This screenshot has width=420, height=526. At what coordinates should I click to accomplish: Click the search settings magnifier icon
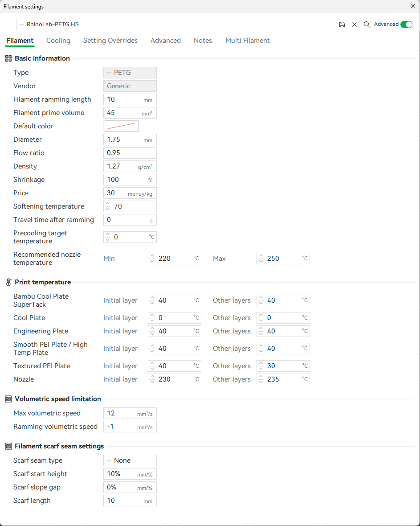pos(367,25)
